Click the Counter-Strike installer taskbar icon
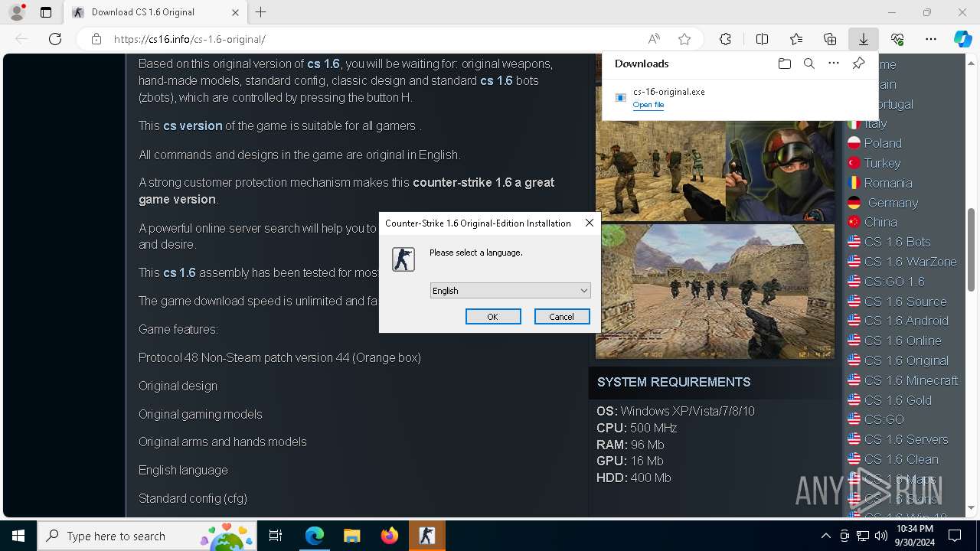980x551 pixels. click(x=427, y=536)
